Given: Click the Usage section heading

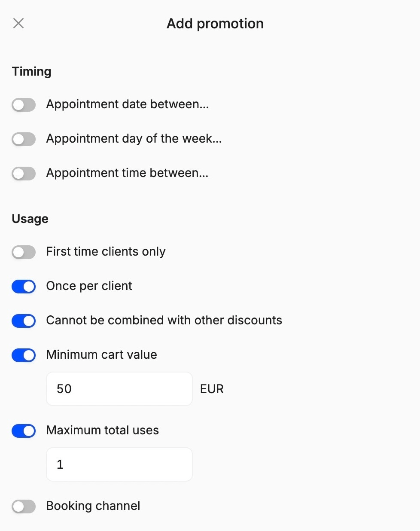Looking at the screenshot, I should click(30, 219).
